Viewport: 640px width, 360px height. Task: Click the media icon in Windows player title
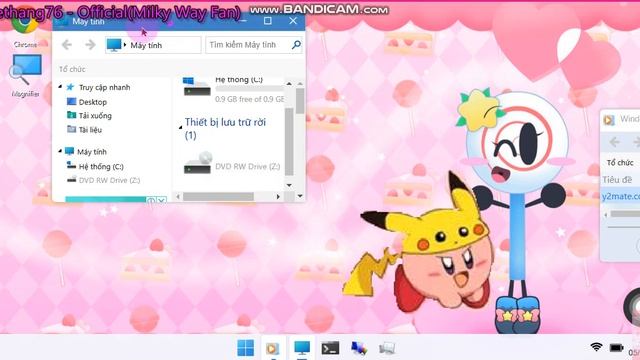(x=609, y=120)
